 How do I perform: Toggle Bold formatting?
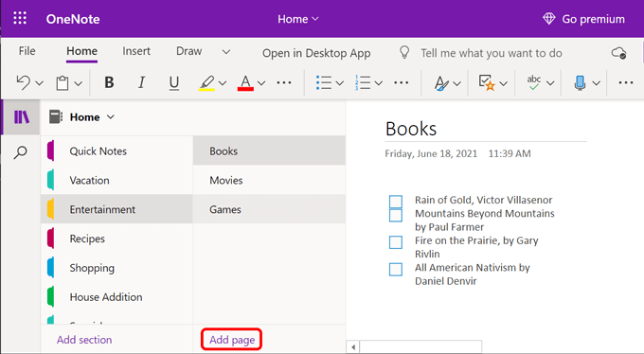click(109, 82)
